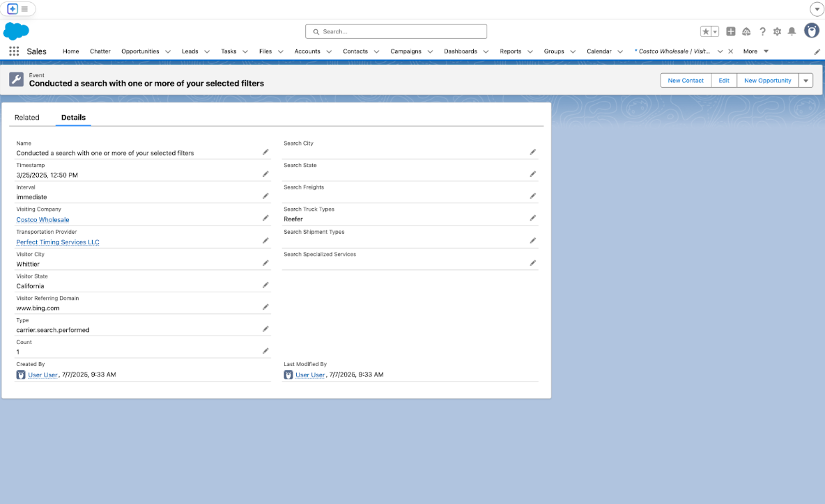Edit the Search Shipment Types pencil icon
Image resolution: width=825 pixels, height=504 pixels.
533,241
